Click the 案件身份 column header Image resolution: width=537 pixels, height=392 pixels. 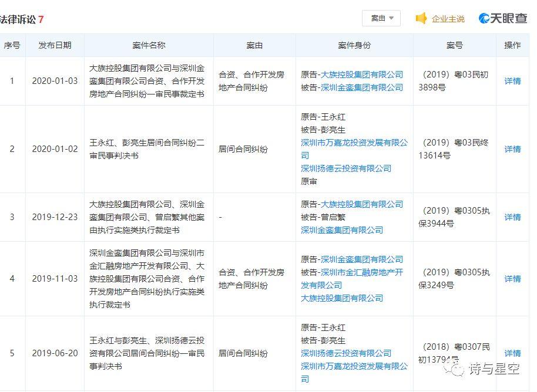point(354,45)
